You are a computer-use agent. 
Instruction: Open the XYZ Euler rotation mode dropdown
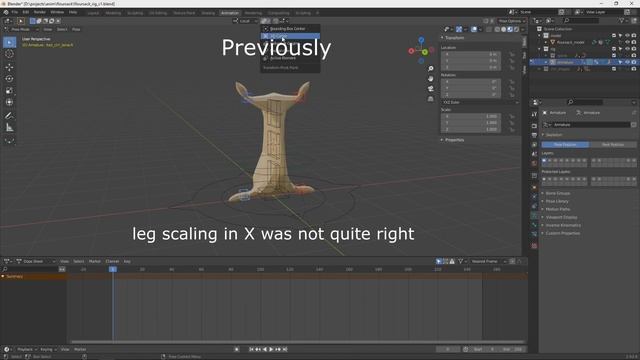tap(480, 102)
